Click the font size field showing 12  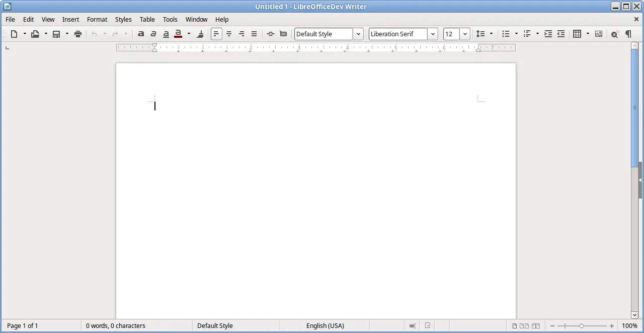point(451,34)
